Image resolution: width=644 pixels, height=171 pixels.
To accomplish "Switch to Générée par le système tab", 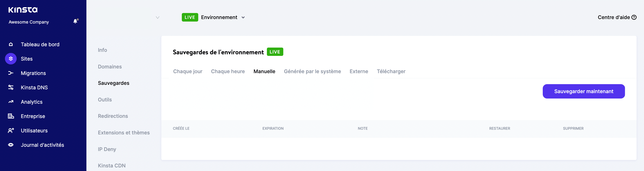I will click(312, 71).
